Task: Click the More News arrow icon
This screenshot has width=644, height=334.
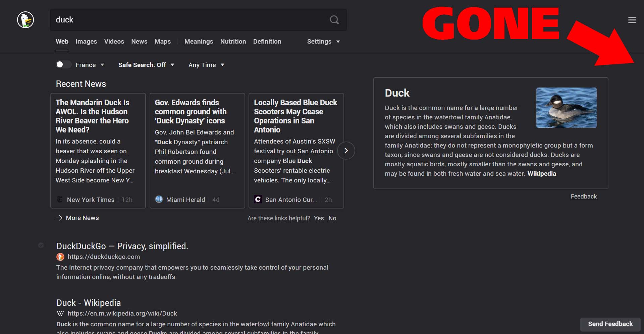Action: pos(59,218)
